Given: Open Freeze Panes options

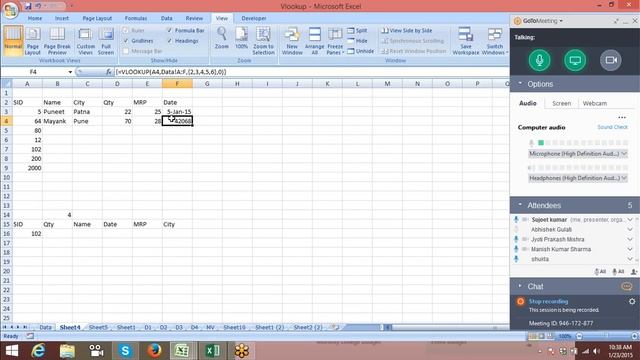Looking at the screenshot, I should [335, 40].
